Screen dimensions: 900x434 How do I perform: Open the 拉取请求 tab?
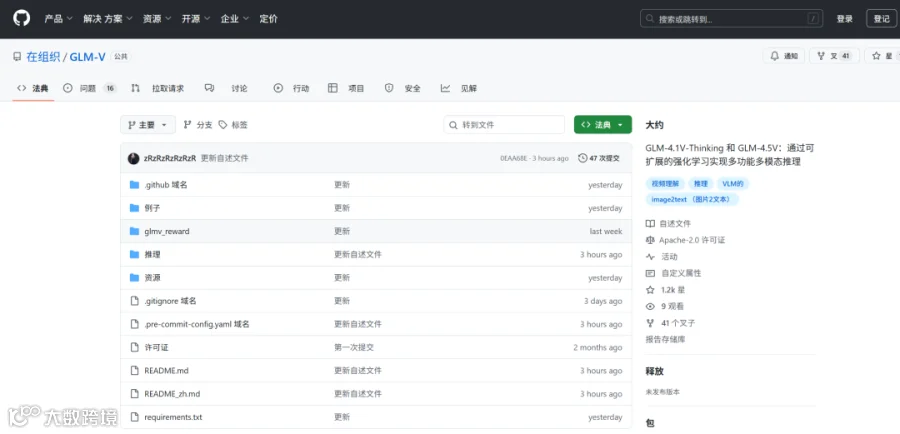pos(157,88)
